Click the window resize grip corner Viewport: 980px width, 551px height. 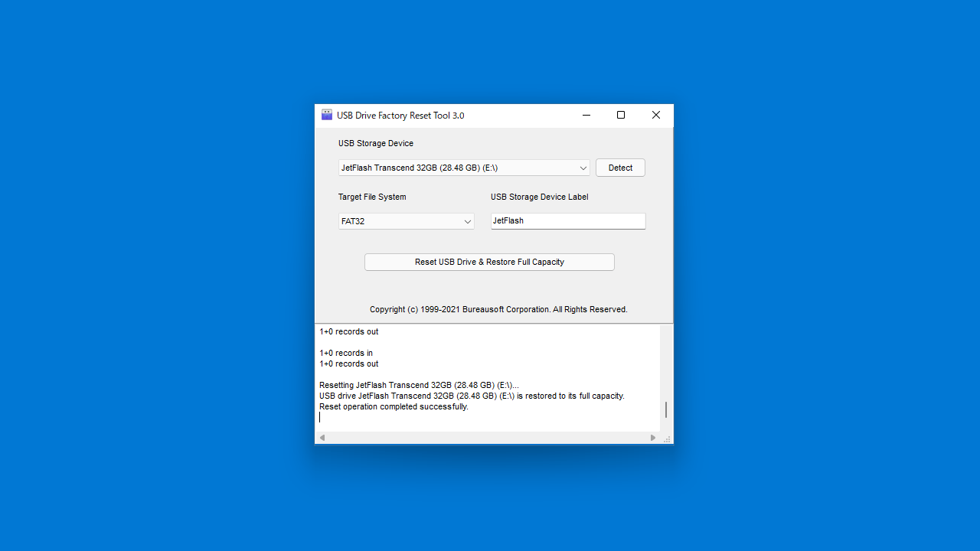pyautogui.click(x=667, y=439)
